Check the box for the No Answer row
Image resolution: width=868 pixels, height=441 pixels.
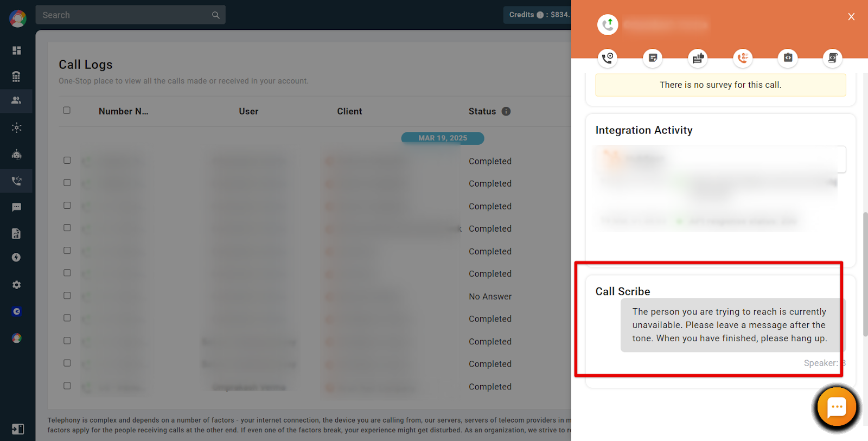point(67,296)
